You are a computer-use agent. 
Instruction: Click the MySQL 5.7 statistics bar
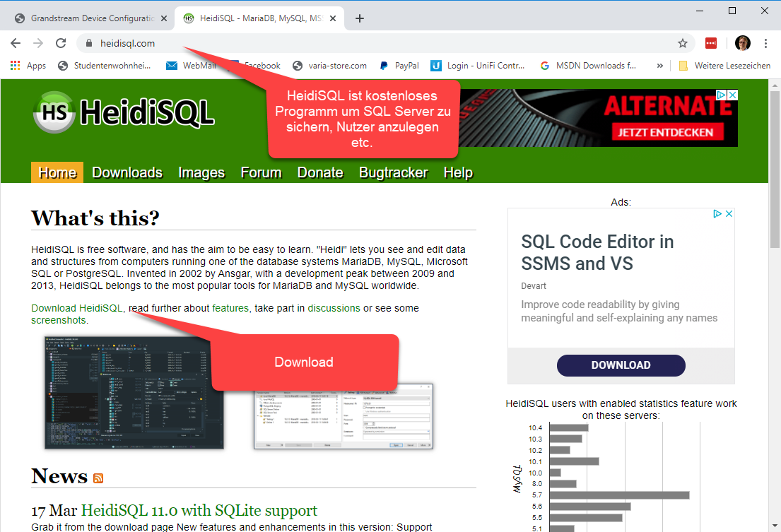[x=619, y=495]
